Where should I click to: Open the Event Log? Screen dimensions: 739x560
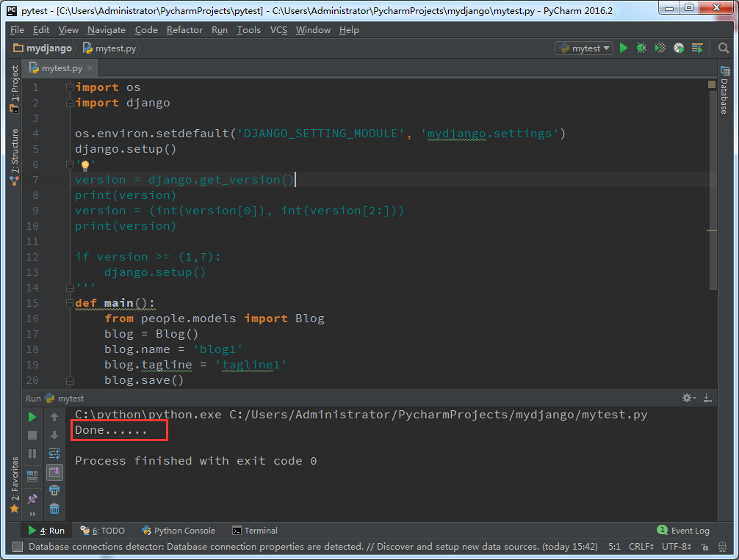683,531
